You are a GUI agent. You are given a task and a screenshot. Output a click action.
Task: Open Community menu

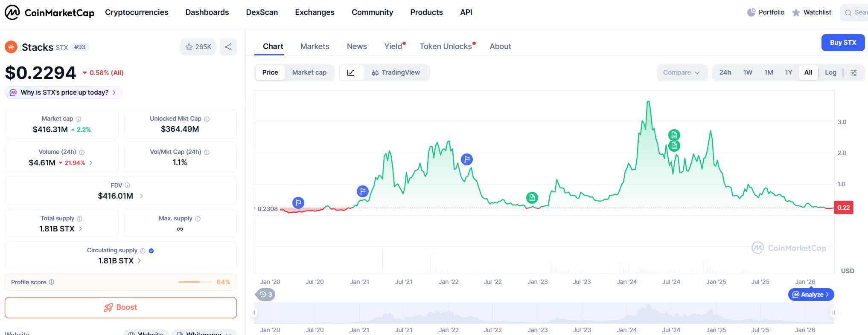[373, 12]
